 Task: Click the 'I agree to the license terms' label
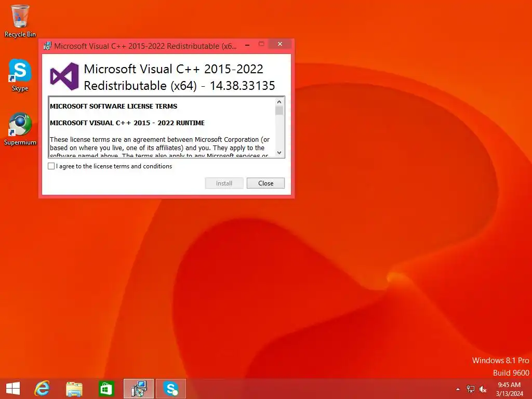coord(114,166)
